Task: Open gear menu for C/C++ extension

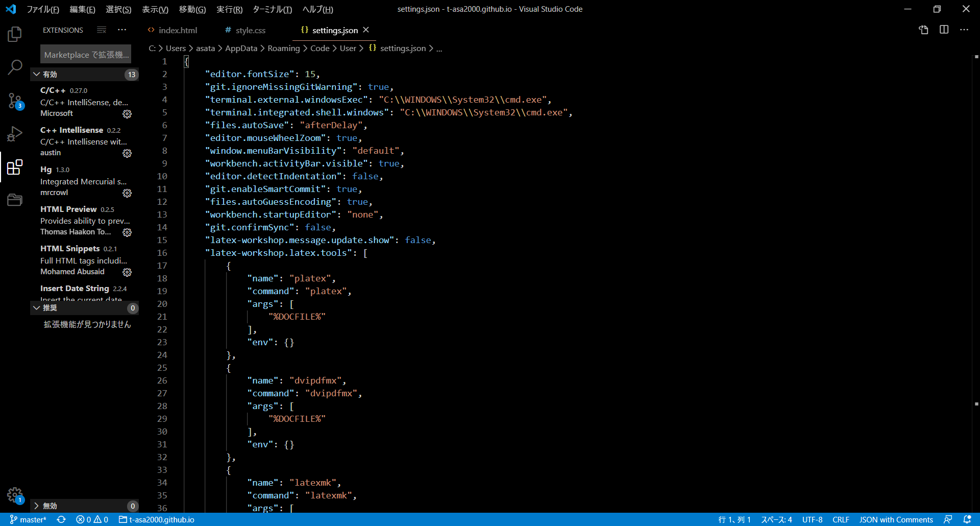Action: tap(127, 114)
